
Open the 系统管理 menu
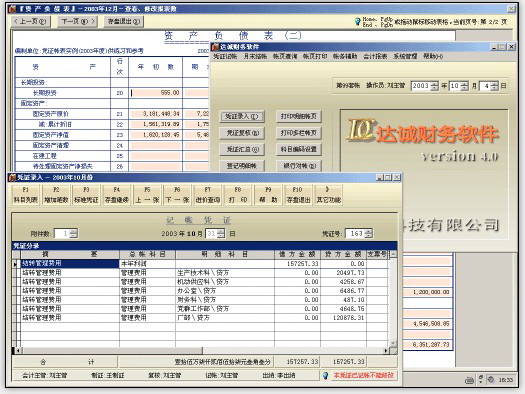tap(405, 56)
